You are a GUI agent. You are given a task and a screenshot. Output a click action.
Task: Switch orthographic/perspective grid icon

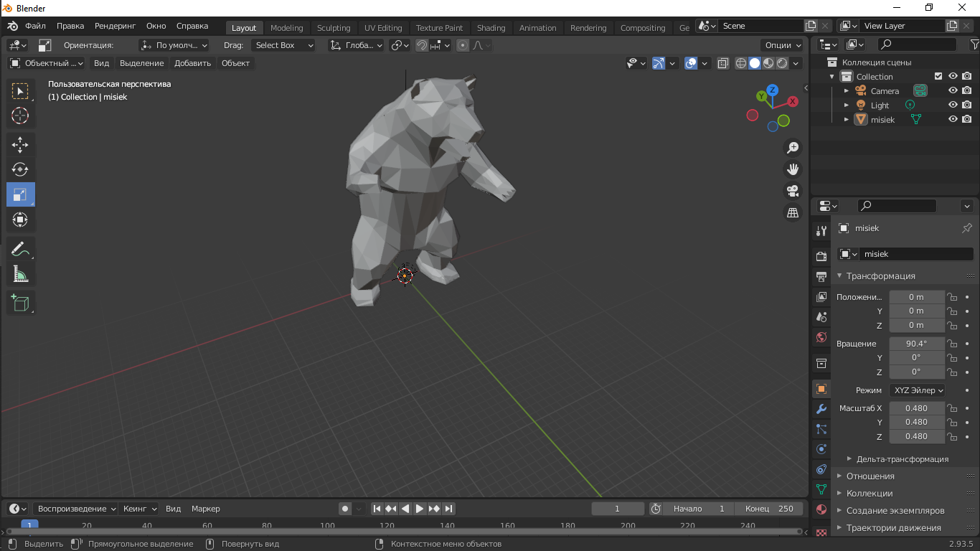[x=793, y=212]
